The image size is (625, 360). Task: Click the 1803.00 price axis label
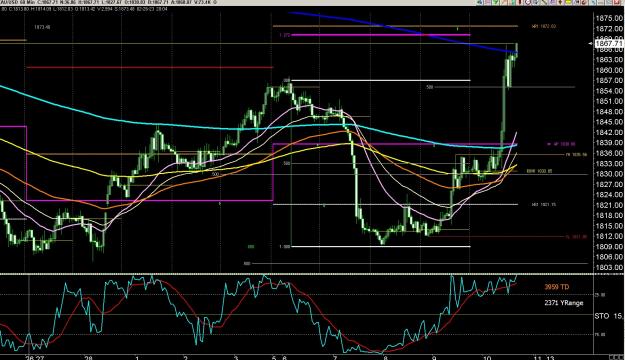tap(609, 267)
